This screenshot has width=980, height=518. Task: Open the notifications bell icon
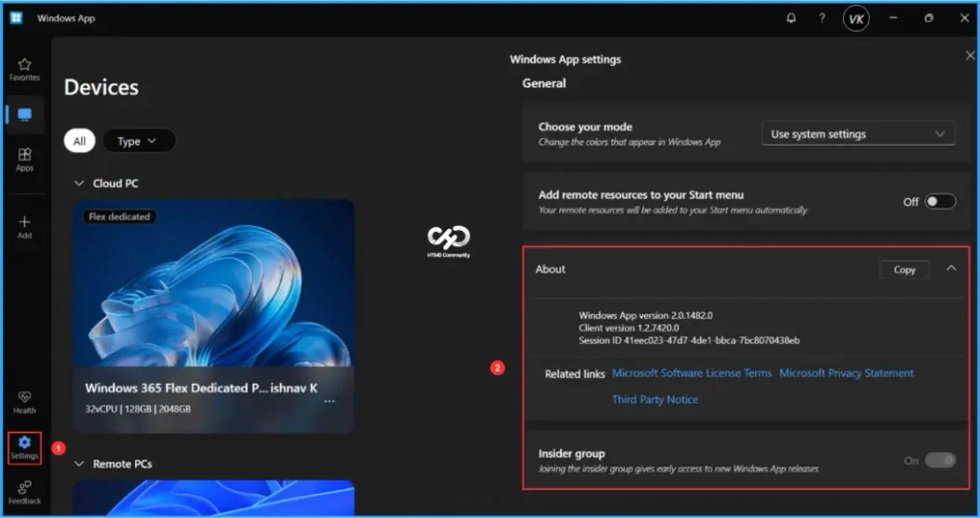(x=791, y=18)
